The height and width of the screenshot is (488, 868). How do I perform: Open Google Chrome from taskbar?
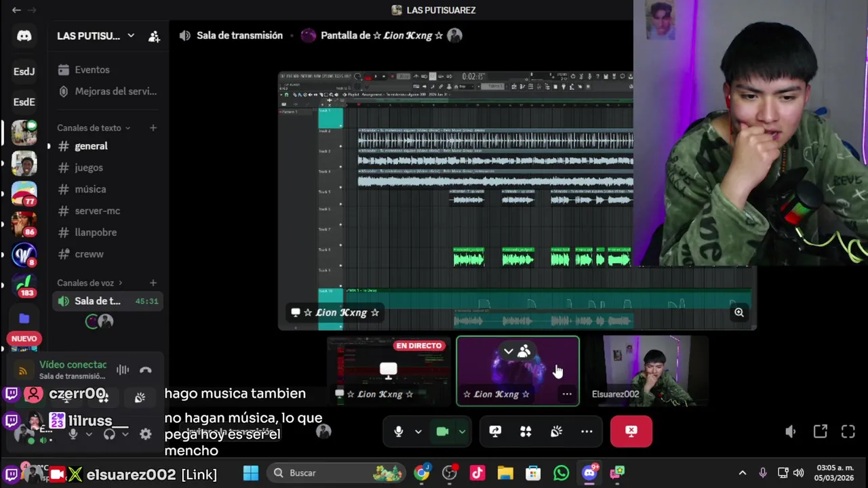[x=422, y=473]
